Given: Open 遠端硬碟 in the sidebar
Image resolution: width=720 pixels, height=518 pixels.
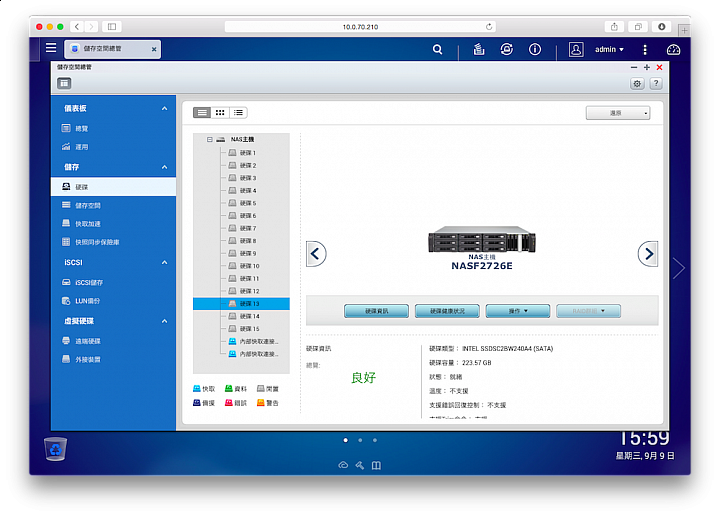Looking at the screenshot, I should tap(113, 341).
